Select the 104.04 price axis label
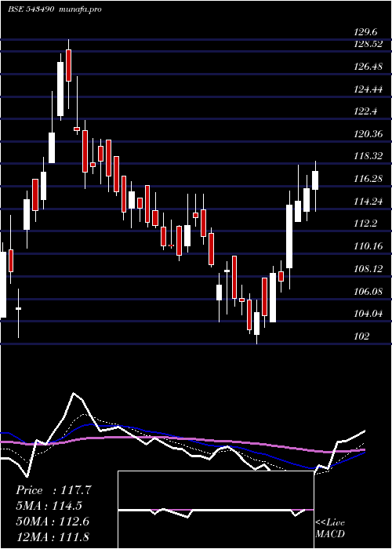 coord(368,314)
